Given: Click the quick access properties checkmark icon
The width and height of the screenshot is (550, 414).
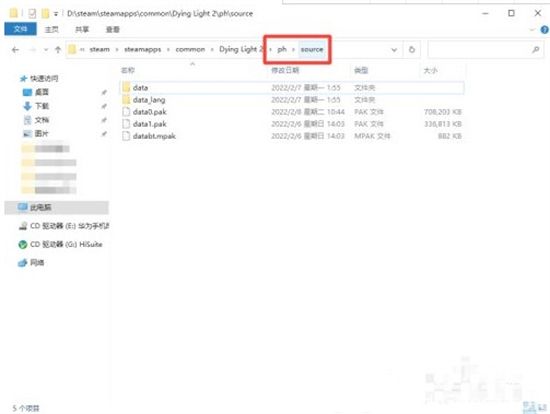Looking at the screenshot, I should point(32,14).
